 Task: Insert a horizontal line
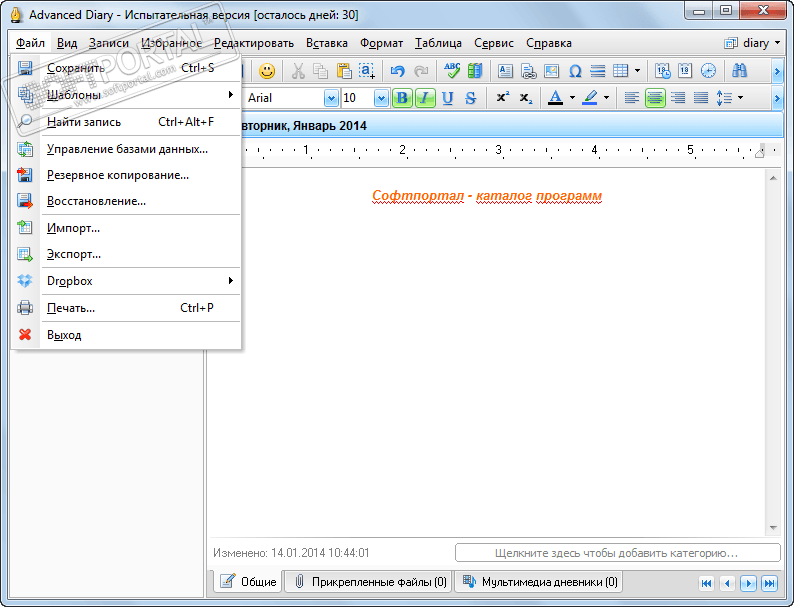point(598,71)
